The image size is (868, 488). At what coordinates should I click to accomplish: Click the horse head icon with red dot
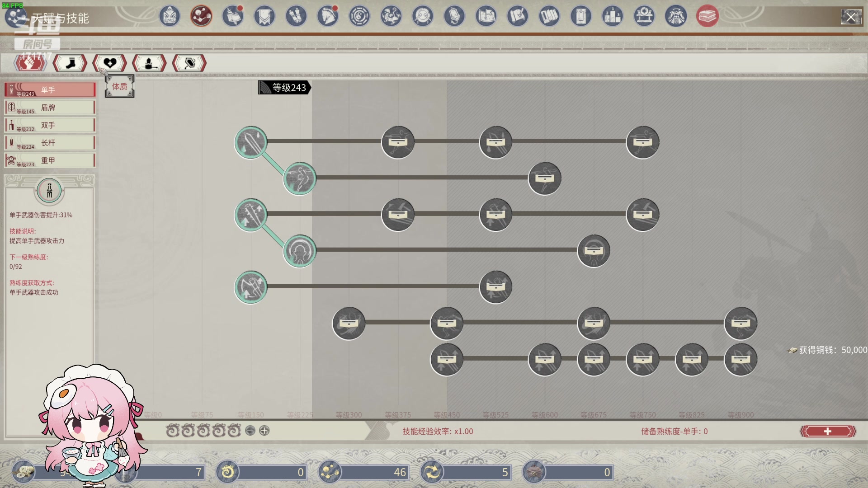point(328,17)
